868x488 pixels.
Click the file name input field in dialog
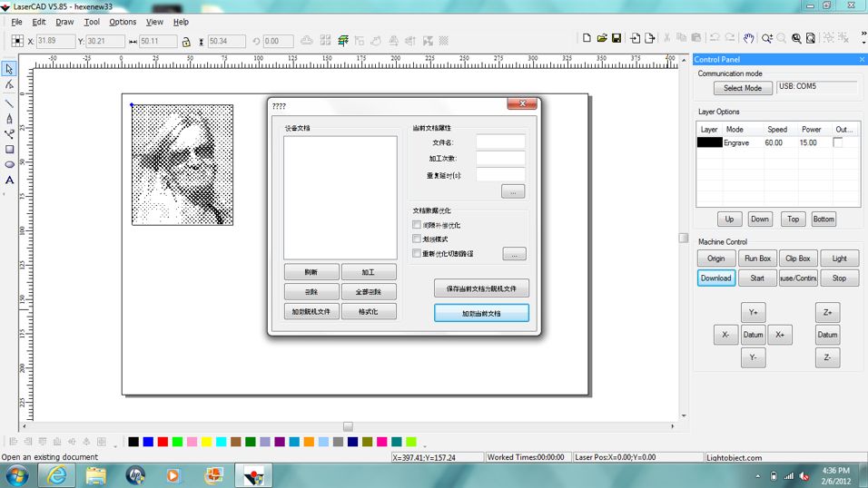500,142
